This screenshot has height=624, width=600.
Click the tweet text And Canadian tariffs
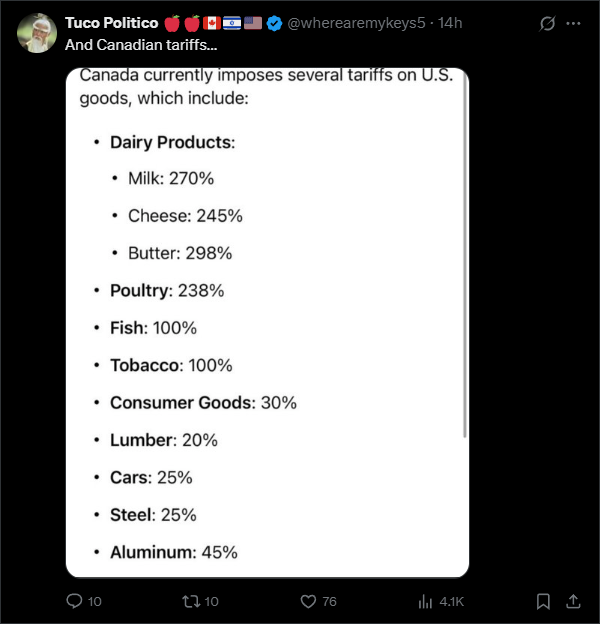click(x=141, y=45)
